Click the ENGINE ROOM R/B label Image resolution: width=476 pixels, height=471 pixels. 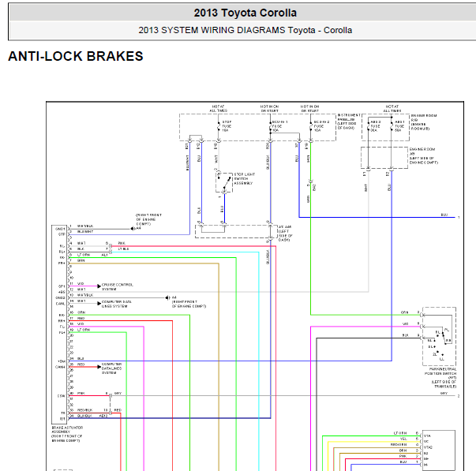[x=424, y=122]
